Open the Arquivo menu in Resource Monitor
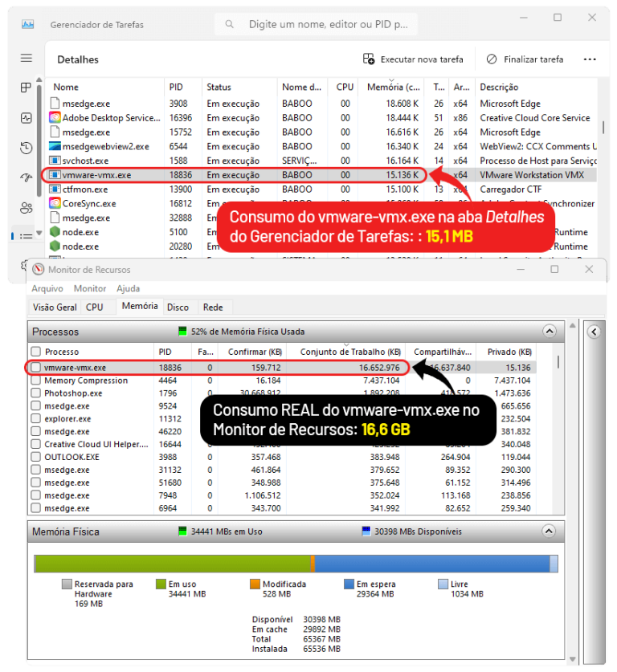Image resolution: width=617 pixels, height=672 pixels. point(47,288)
